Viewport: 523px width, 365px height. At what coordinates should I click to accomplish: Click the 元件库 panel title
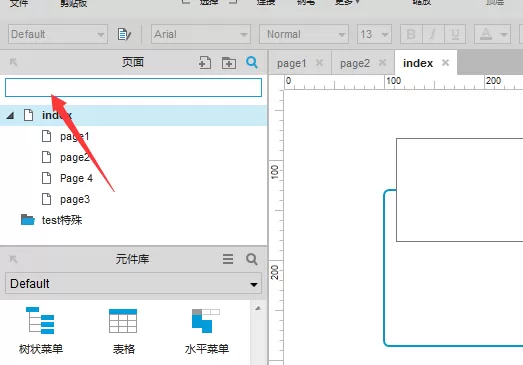(132, 259)
